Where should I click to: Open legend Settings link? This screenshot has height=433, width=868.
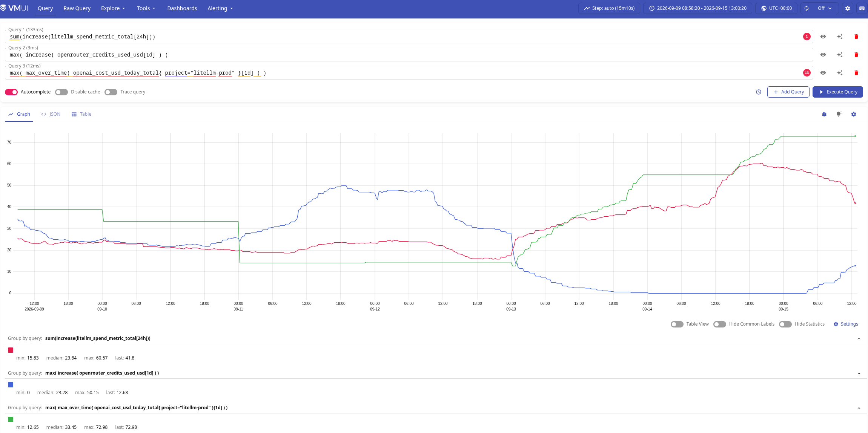(x=846, y=324)
